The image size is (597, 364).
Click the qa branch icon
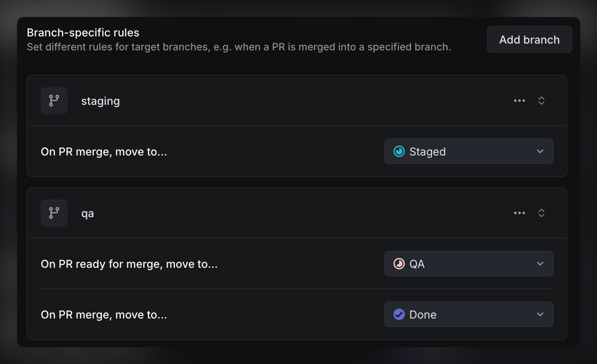[54, 213]
